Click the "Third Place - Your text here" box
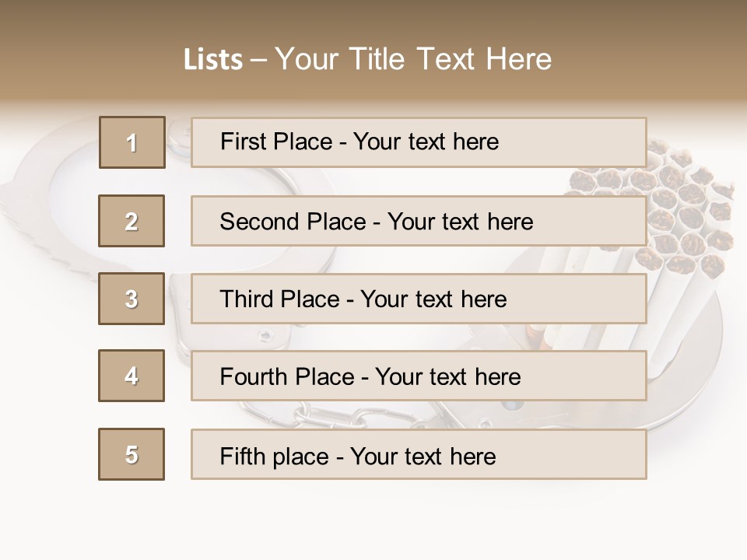The height and width of the screenshot is (560, 747). pos(419,299)
